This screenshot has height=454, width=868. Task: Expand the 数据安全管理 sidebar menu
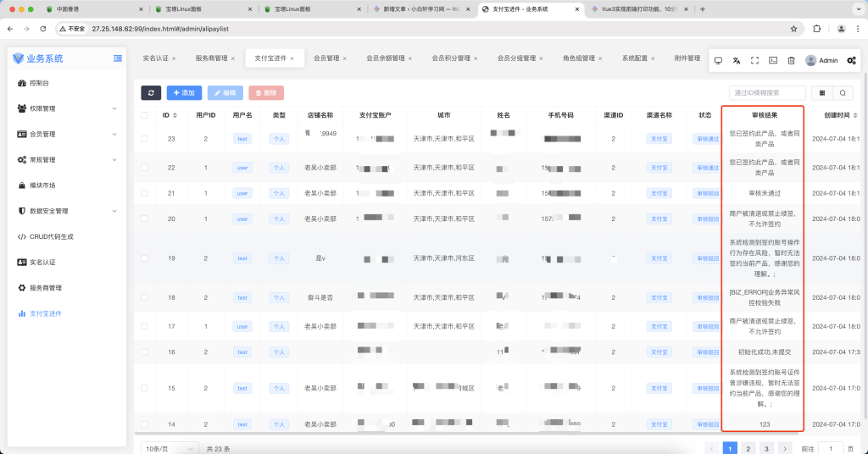pyautogui.click(x=66, y=211)
